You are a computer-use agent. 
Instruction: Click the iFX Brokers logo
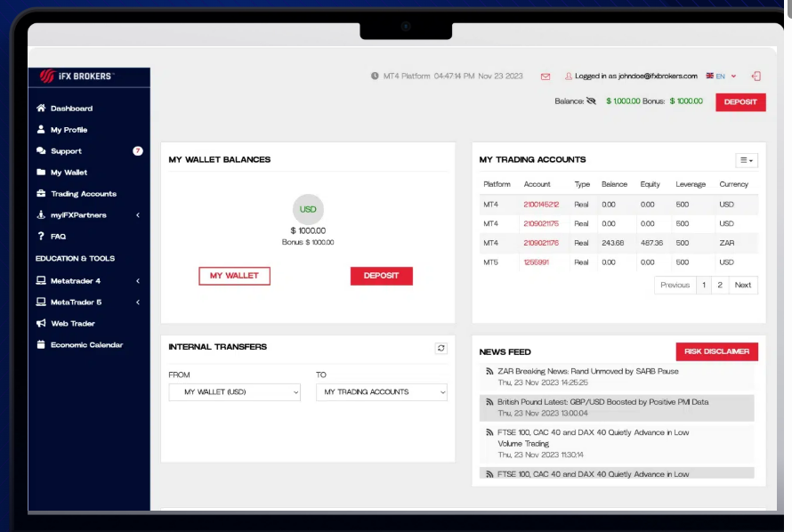77,77
